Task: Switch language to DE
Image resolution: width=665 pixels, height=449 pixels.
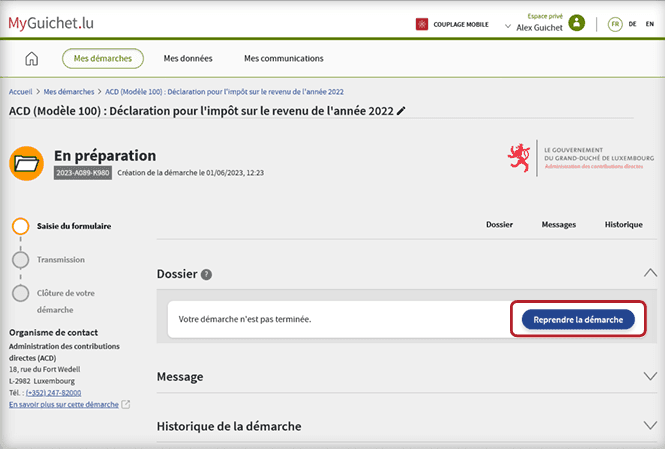Action: [633, 23]
